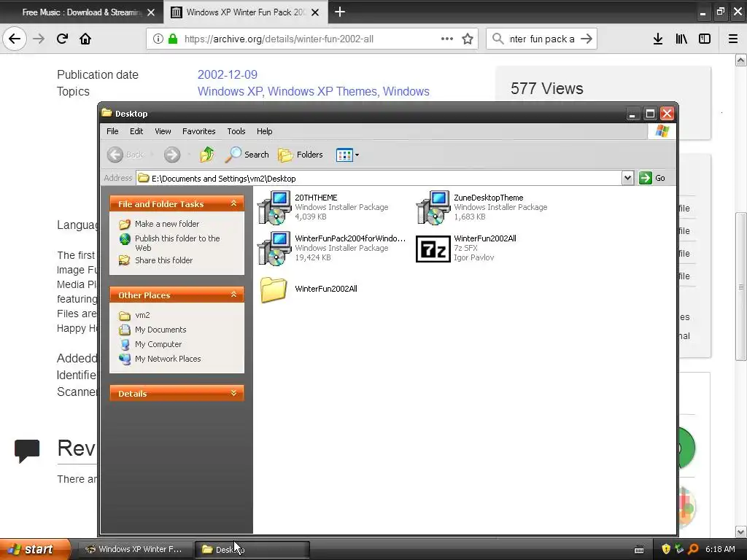Image resolution: width=747 pixels, height=560 pixels.
Task: Expand the Details panel
Action: [233, 393]
